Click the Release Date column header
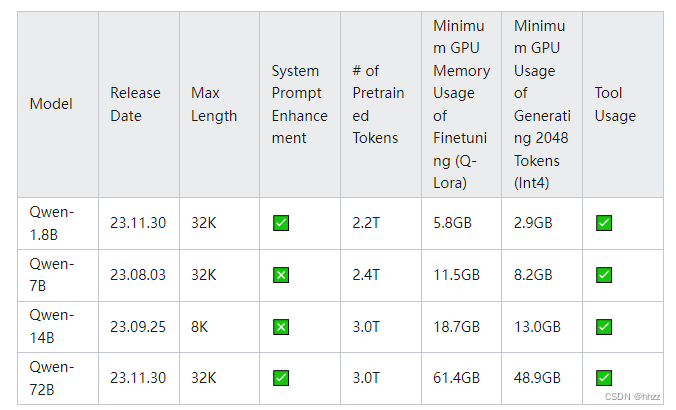Viewport: 676px width, 410px height. pyautogui.click(x=135, y=104)
